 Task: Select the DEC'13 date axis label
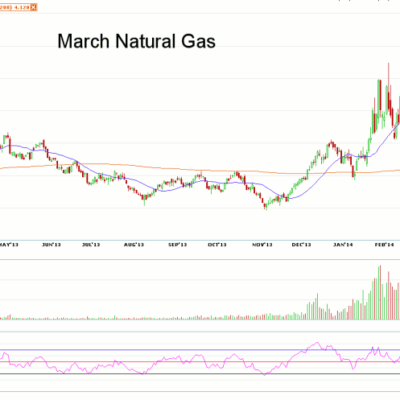click(x=301, y=245)
